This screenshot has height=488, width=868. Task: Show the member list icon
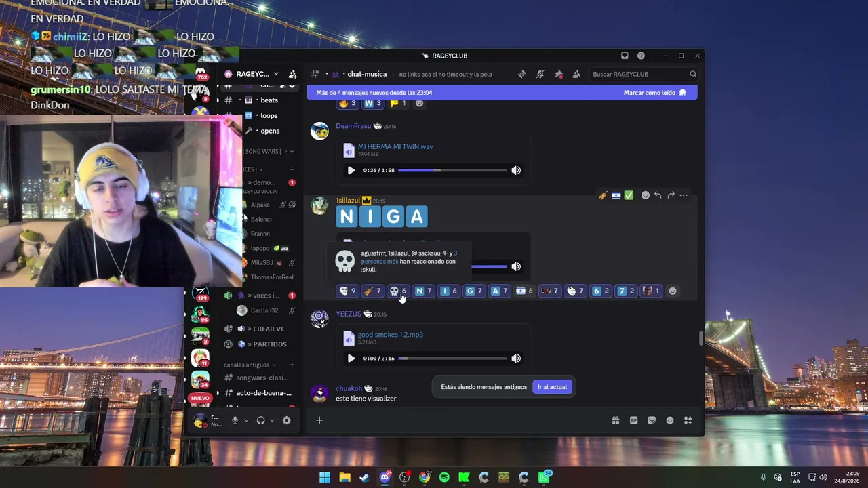[576, 74]
